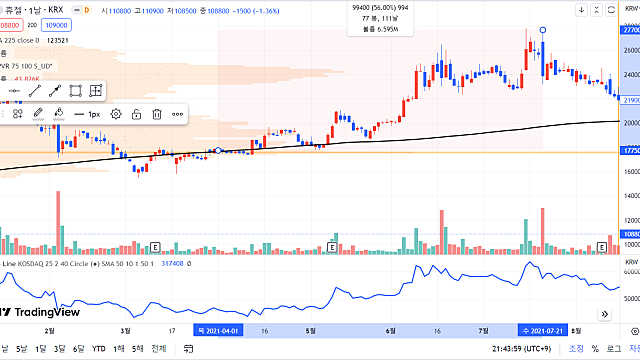
Task: Click the 123521 moving average value
Action: 58,40
